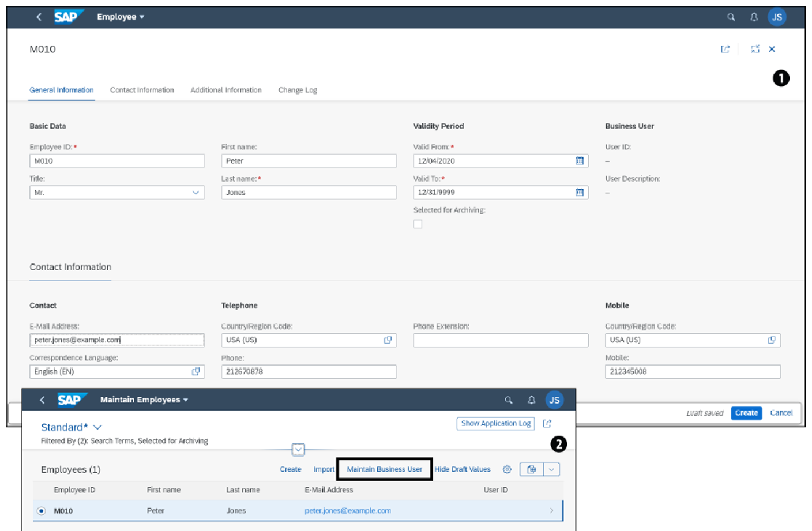812x531 pixels.
Task: Open the notifications bell
Action: click(753, 17)
